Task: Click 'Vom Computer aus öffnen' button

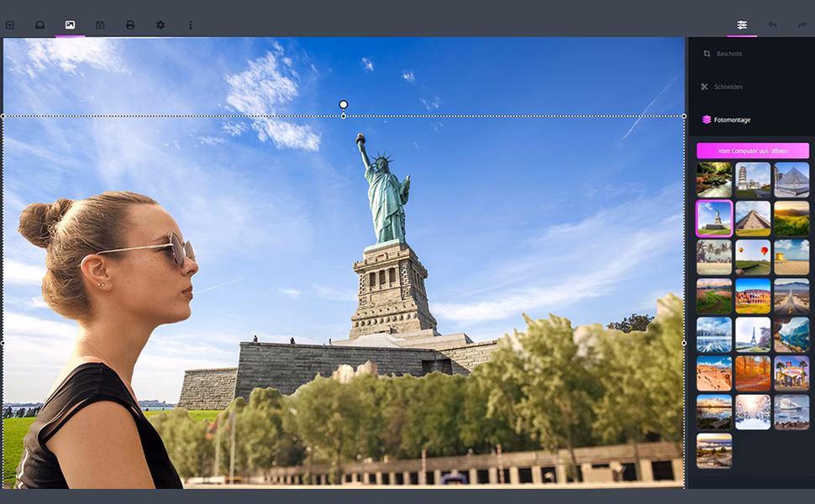Action: pyautogui.click(x=753, y=150)
